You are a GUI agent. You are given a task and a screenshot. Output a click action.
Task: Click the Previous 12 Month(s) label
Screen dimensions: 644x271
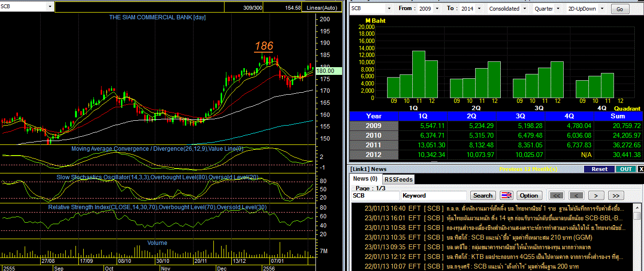tap(528, 169)
